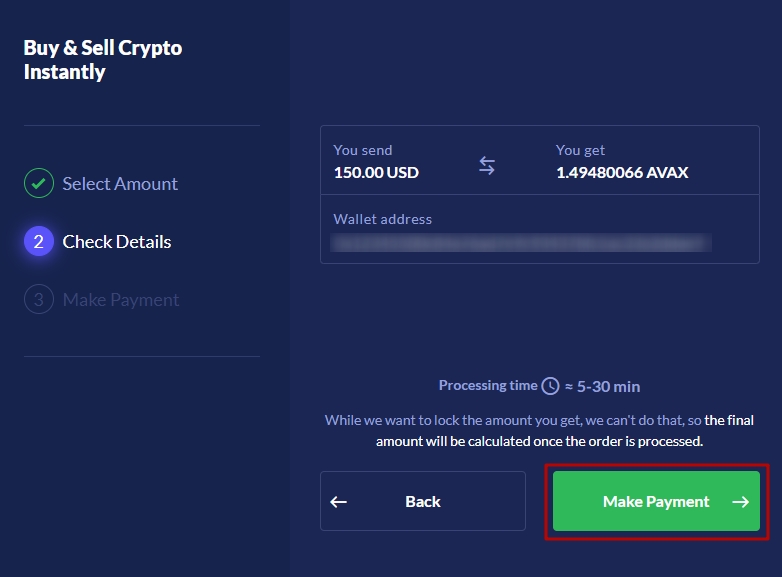Go to the Select Amount step
The height and width of the screenshot is (577, 782).
(119, 184)
